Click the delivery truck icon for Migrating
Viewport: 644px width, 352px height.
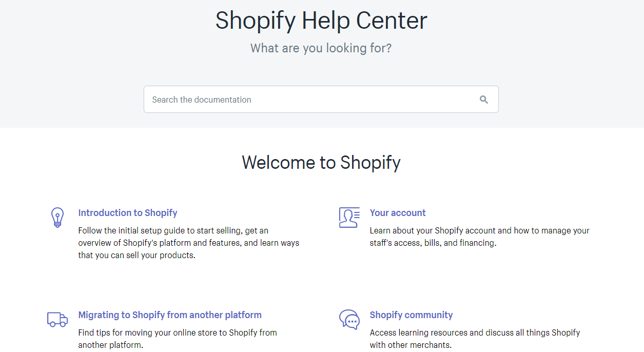tap(57, 319)
